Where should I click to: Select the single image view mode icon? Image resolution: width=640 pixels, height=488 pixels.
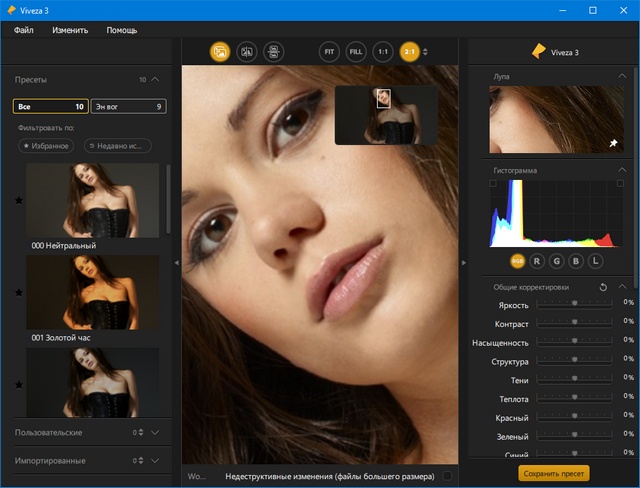click(x=220, y=51)
